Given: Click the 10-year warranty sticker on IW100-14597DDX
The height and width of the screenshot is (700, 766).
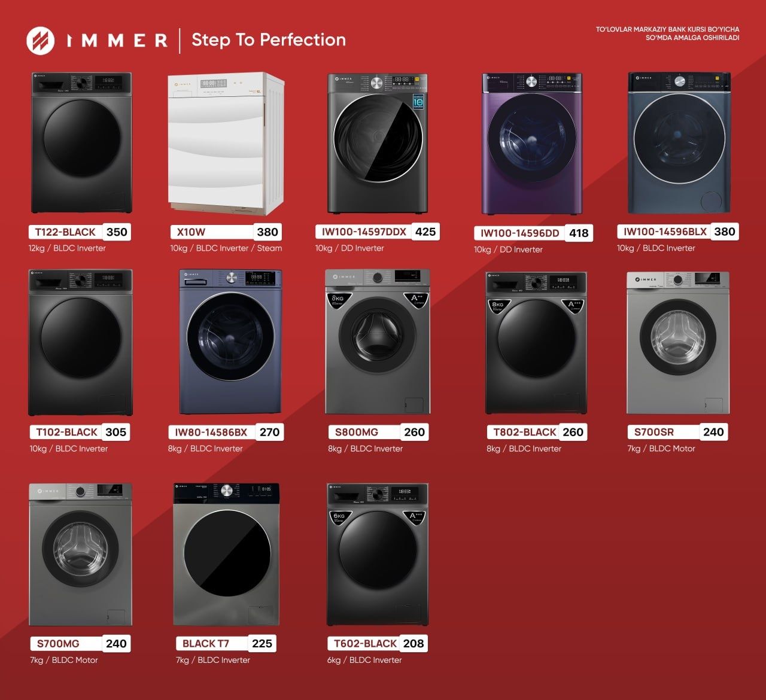Looking at the screenshot, I should coord(418,102).
